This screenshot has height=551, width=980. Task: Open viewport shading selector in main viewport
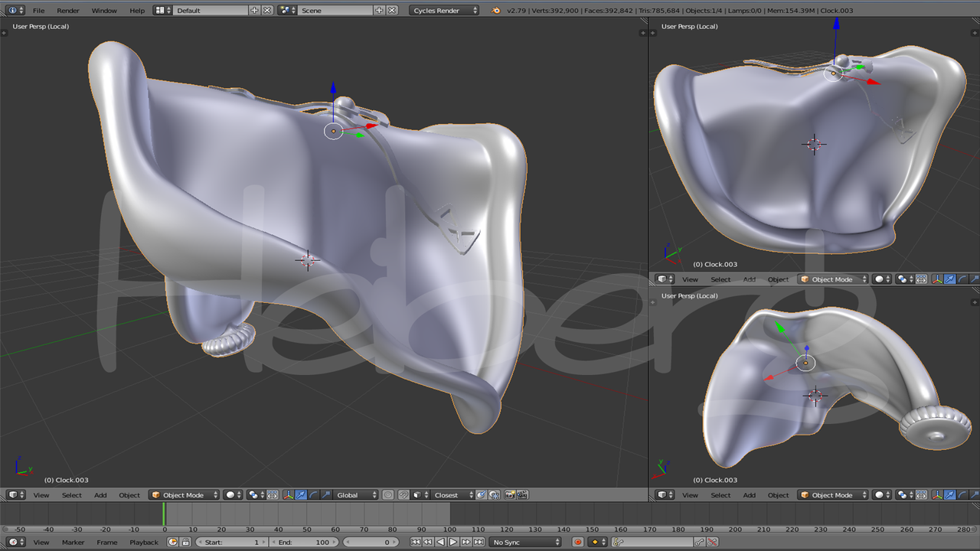233,495
